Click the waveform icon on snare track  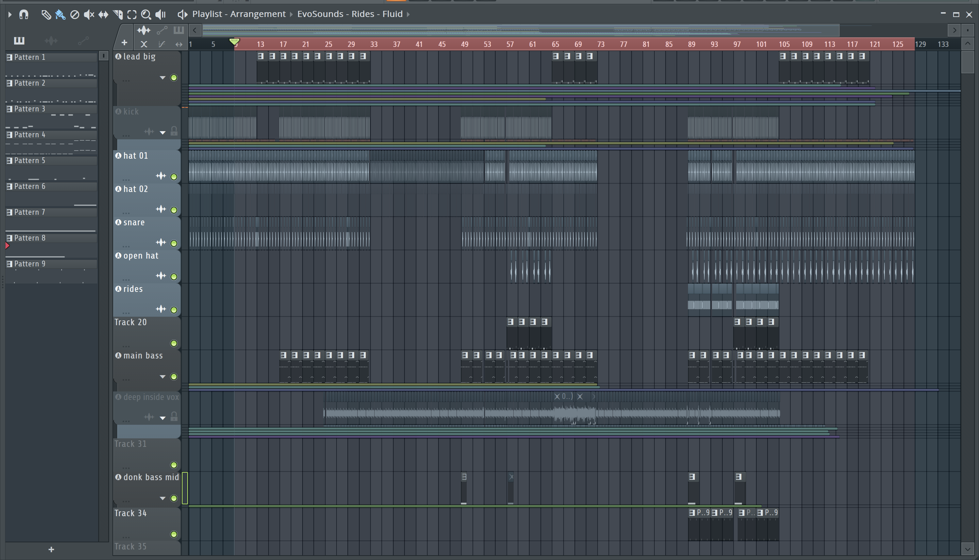click(161, 243)
